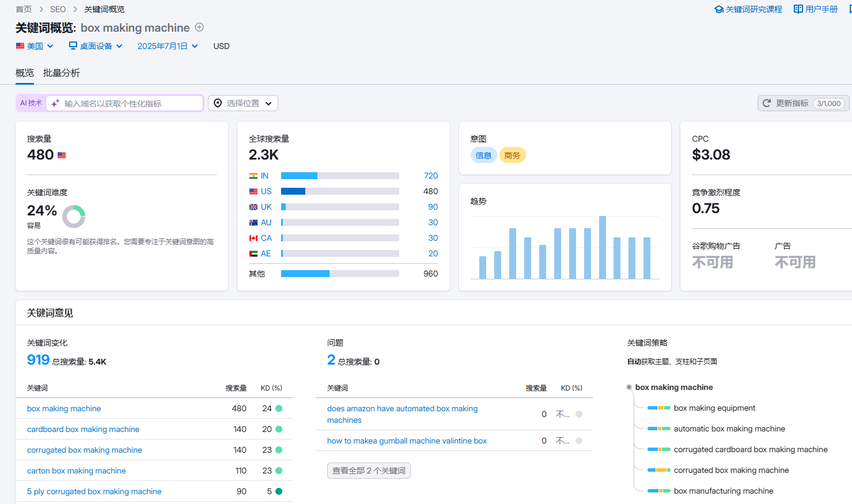Viewport: 852px width, 504px height.
Task: Click the IN volume progress bar
Action: [340, 176]
